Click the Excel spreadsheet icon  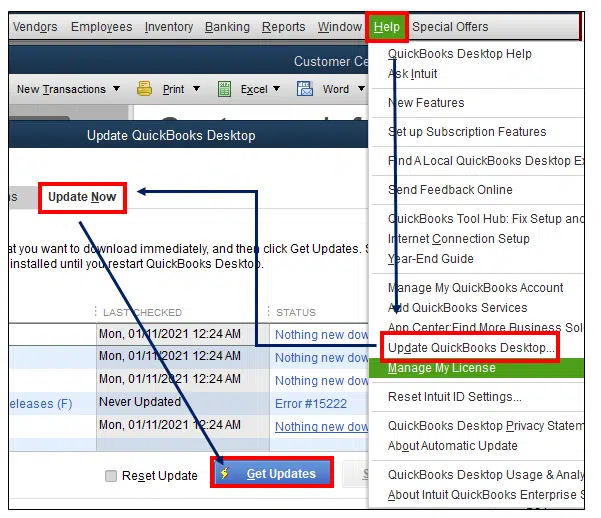click(x=228, y=89)
